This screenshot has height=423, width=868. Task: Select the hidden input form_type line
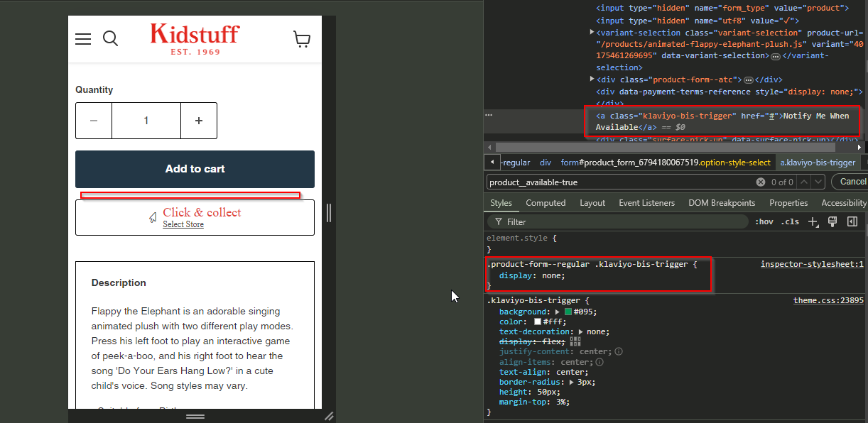(722, 9)
